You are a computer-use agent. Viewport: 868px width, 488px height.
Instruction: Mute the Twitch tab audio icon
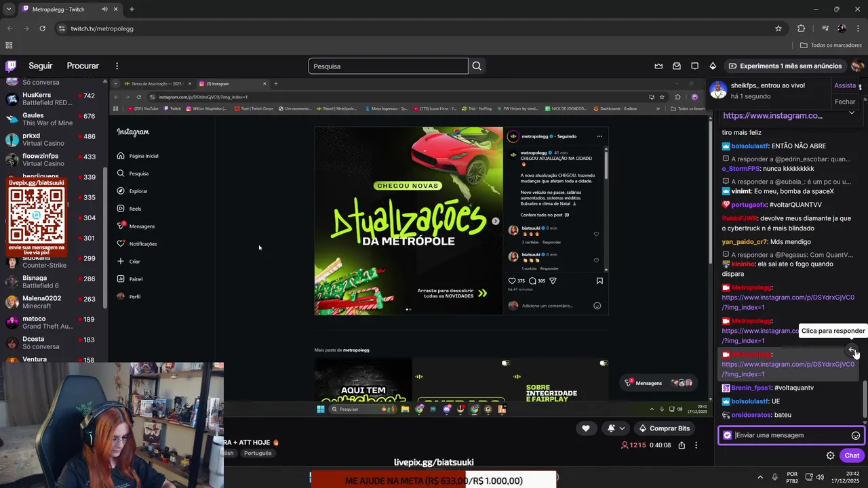(x=104, y=9)
